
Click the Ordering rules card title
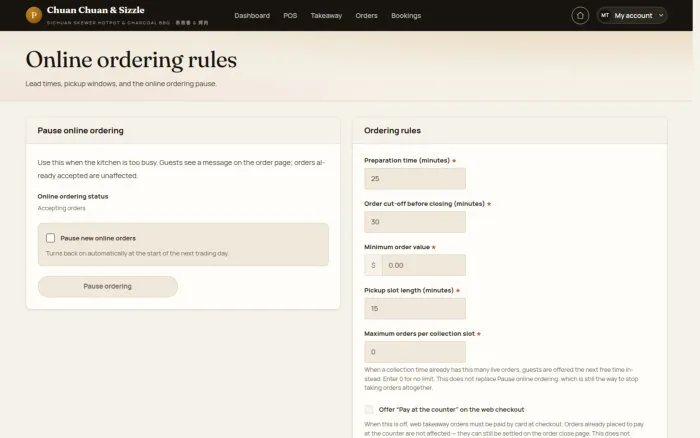(392, 131)
